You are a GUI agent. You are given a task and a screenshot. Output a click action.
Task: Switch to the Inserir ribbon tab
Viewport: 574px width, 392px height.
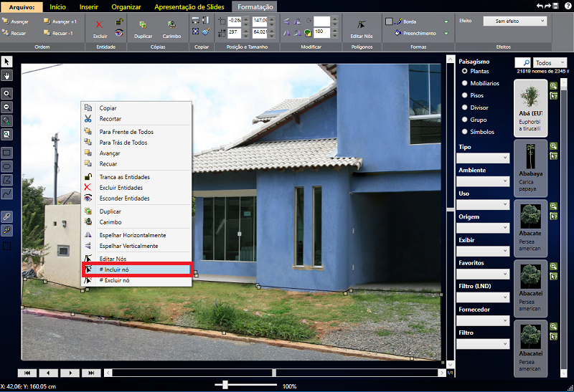89,6
